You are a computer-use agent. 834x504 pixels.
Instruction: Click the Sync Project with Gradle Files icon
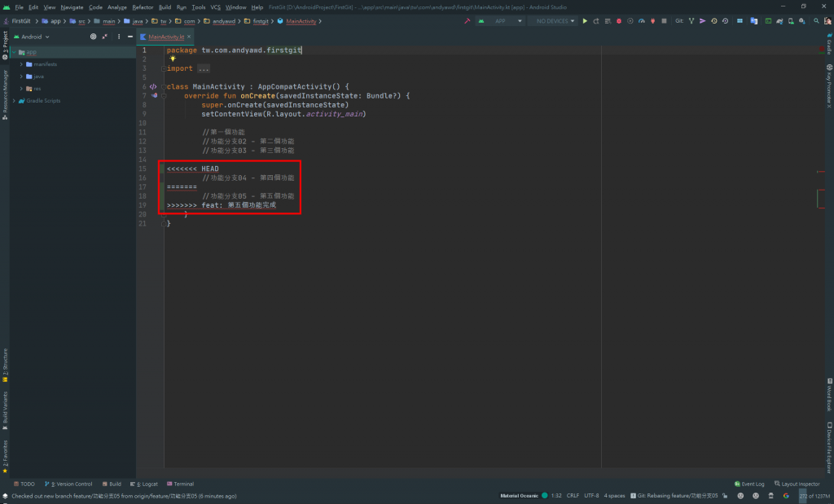pyautogui.click(x=779, y=21)
